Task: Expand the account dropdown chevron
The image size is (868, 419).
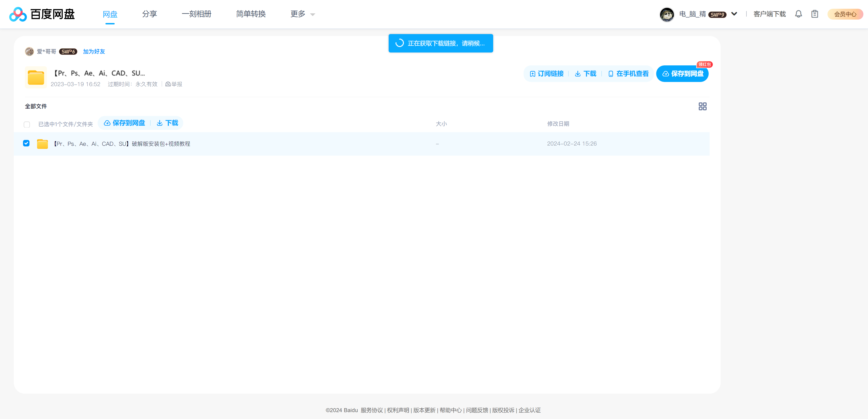Action: [734, 14]
